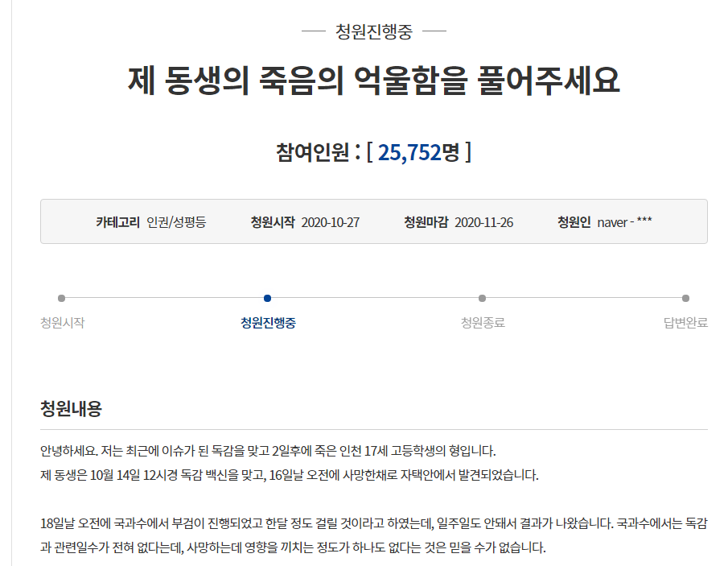Viewport: 728px width, 566px height.
Task: Click the petition title about 동생의 죽음
Action: tap(374, 81)
